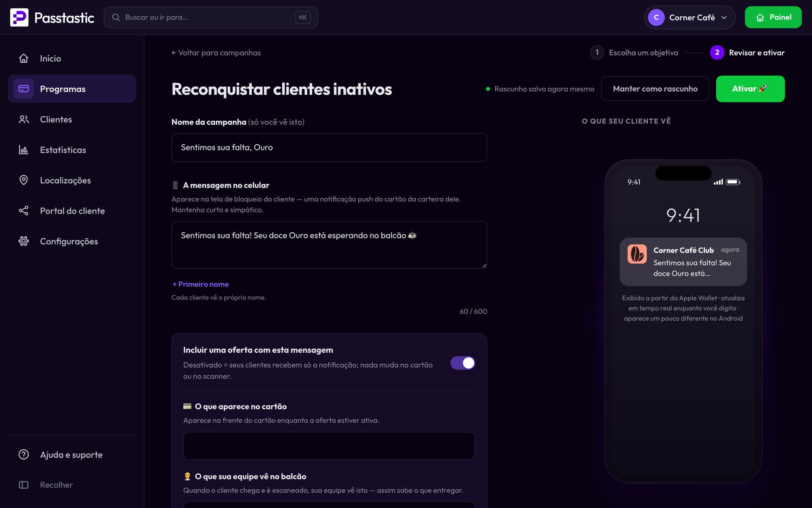Collapse sidebar with the Recolher icon
Viewport: 812px width, 508px height.
point(24,485)
